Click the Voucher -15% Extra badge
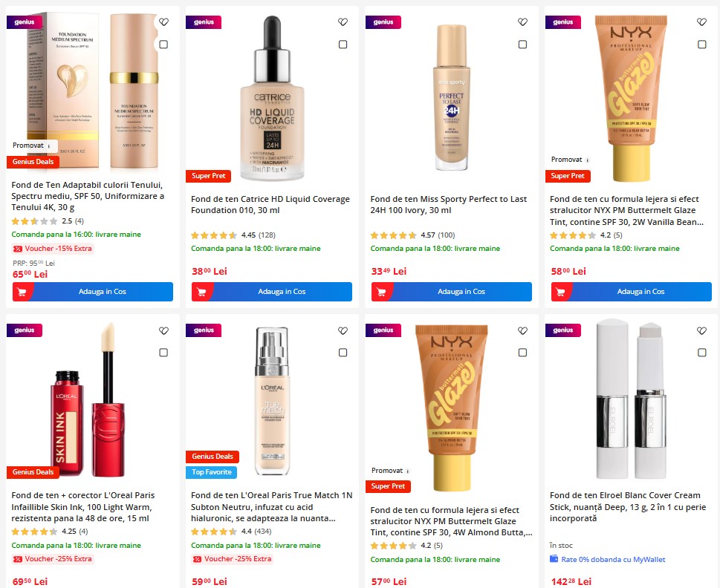Viewport: 720px width, 588px height. coord(53,249)
